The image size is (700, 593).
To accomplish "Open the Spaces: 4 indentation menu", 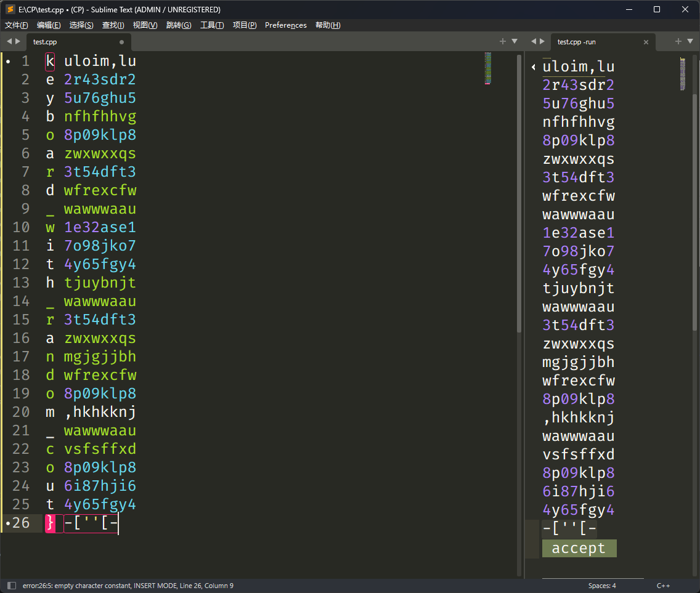I will pyautogui.click(x=602, y=586).
